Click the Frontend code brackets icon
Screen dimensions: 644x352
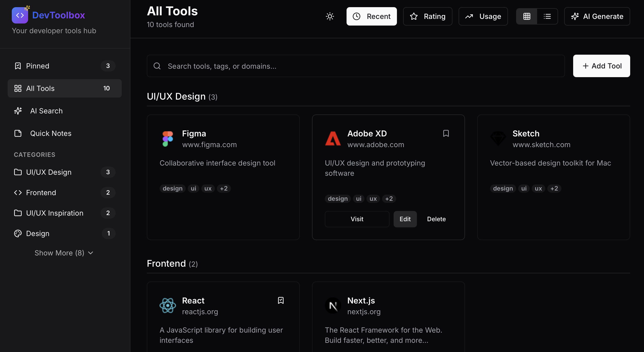pos(18,193)
